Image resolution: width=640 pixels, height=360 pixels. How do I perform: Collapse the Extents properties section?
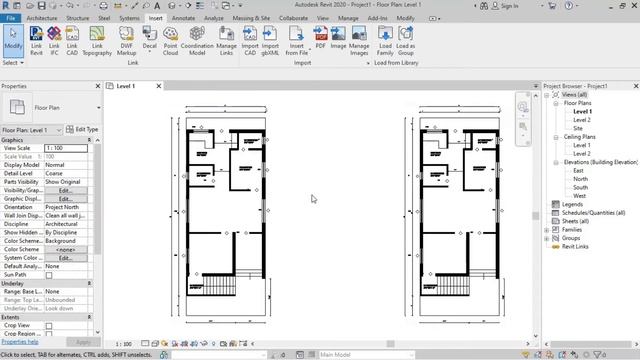[89, 317]
